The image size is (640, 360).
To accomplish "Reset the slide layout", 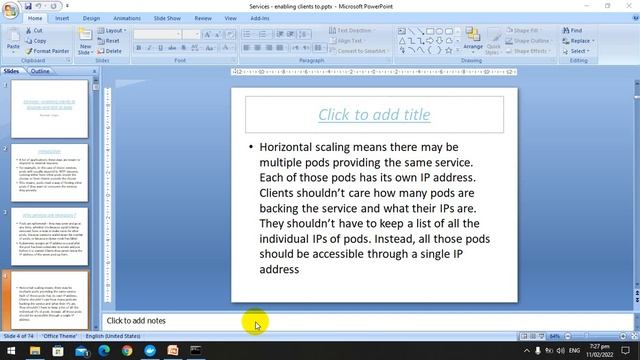I will 109,41.
